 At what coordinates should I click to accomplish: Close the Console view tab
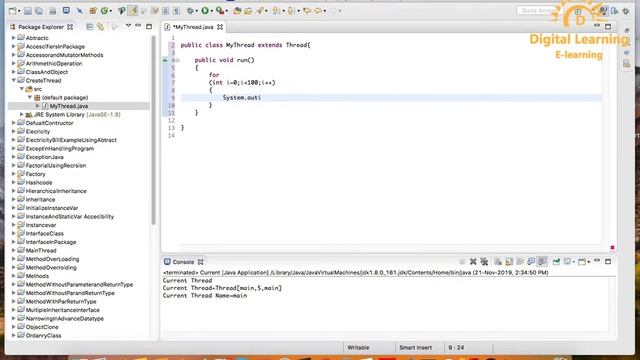[200, 262]
